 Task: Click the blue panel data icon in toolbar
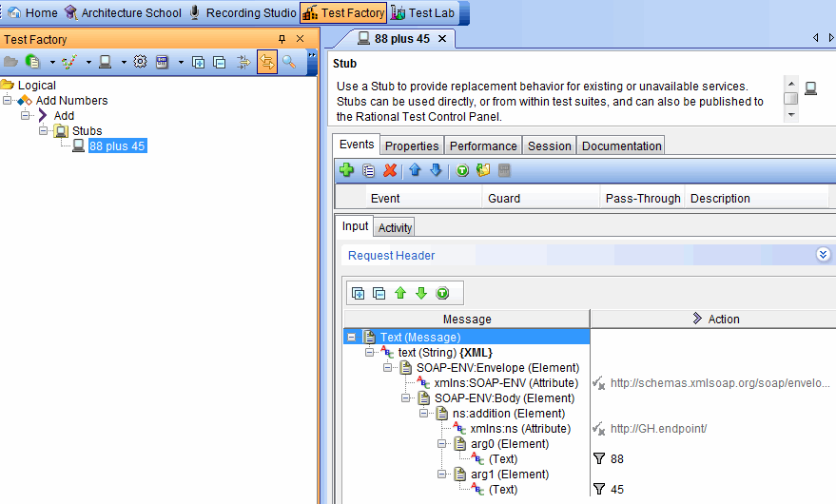tap(162, 62)
